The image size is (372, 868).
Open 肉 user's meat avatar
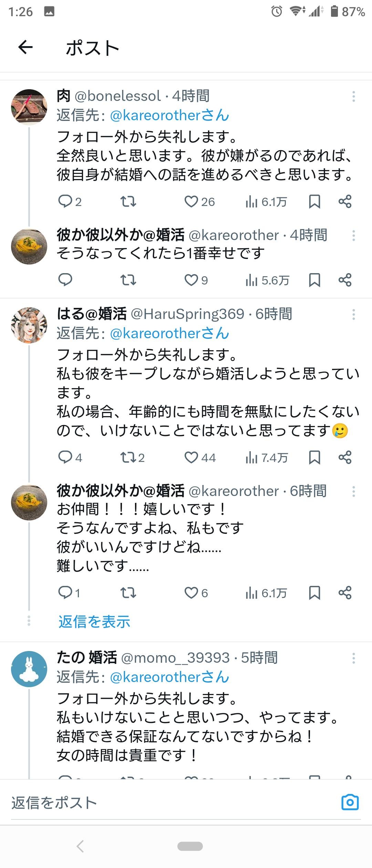click(29, 107)
